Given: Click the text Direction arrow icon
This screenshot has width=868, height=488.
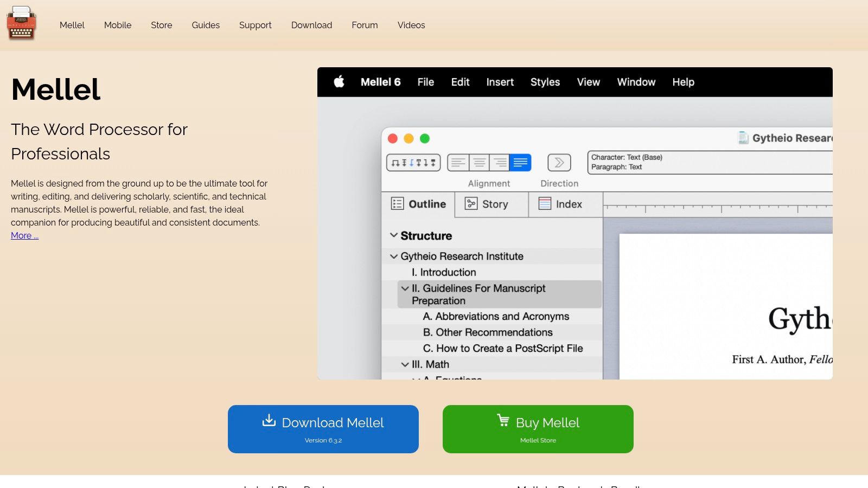Looking at the screenshot, I should 559,163.
